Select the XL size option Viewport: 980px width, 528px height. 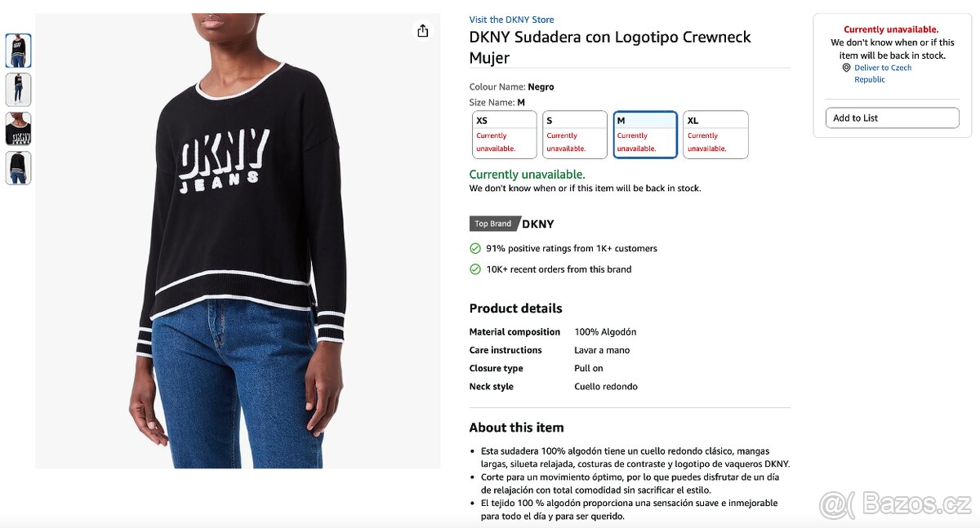coord(715,135)
